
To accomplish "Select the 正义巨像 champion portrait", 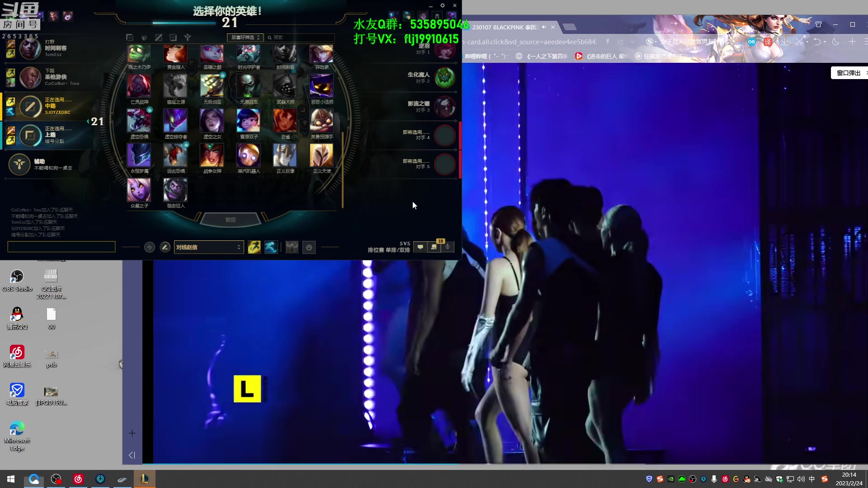I will click(x=285, y=155).
